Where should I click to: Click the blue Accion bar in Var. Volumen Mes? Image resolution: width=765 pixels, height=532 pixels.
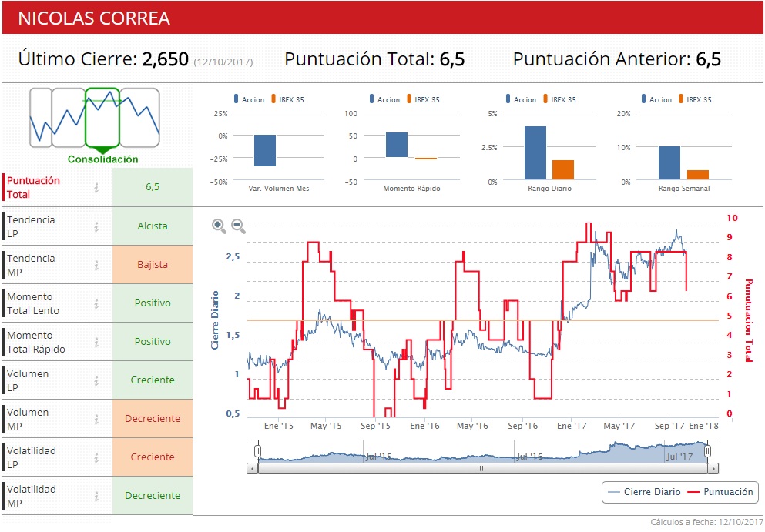265,151
